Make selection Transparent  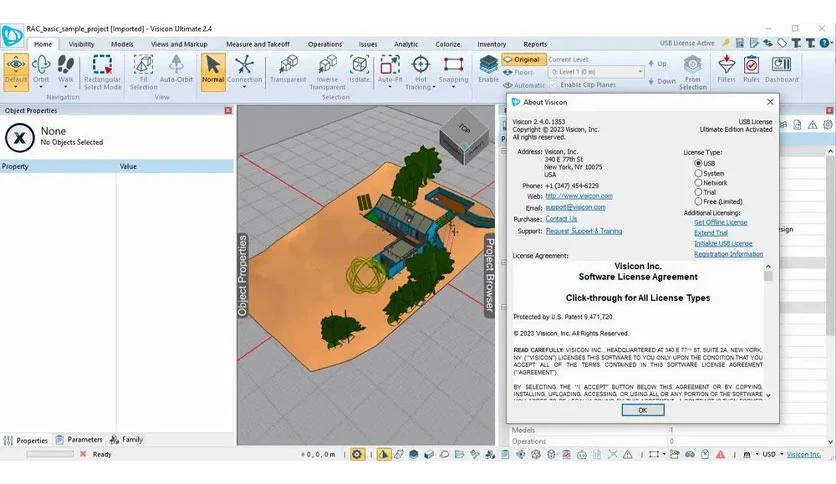click(x=288, y=68)
